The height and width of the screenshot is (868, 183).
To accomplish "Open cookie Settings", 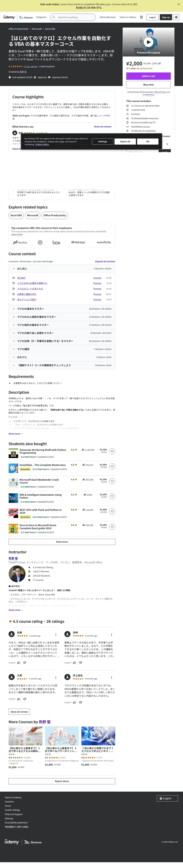I will (x=103, y=142).
